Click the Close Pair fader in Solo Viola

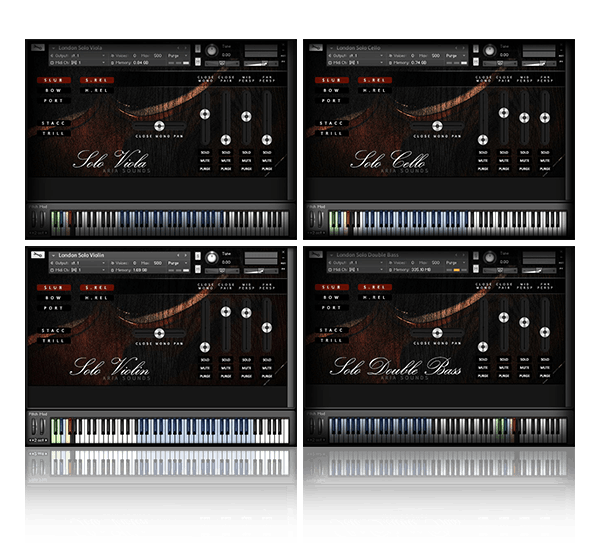(x=226, y=140)
